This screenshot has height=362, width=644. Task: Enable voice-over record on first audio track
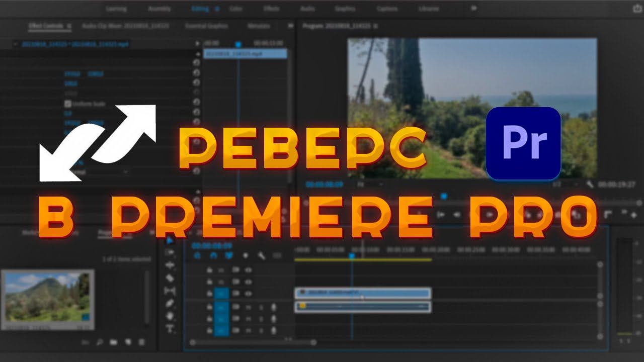[x=274, y=307]
